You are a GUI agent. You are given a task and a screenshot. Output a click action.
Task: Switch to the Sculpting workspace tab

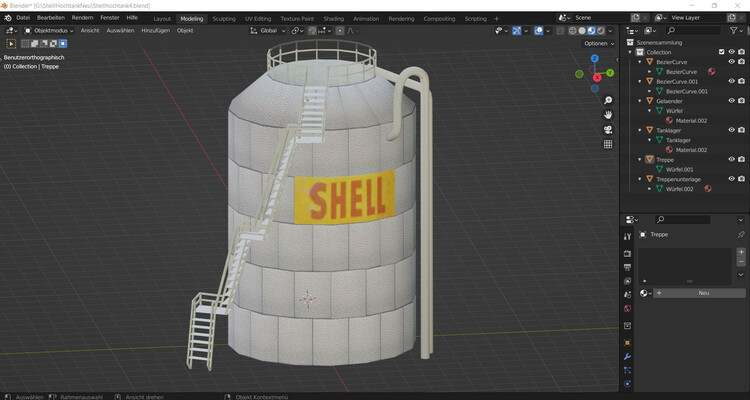pos(224,19)
